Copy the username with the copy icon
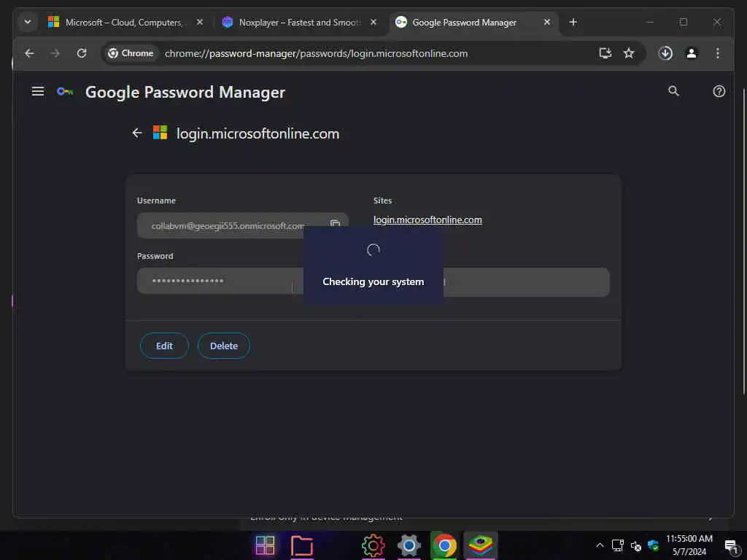Image resolution: width=747 pixels, height=560 pixels. [x=335, y=223]
